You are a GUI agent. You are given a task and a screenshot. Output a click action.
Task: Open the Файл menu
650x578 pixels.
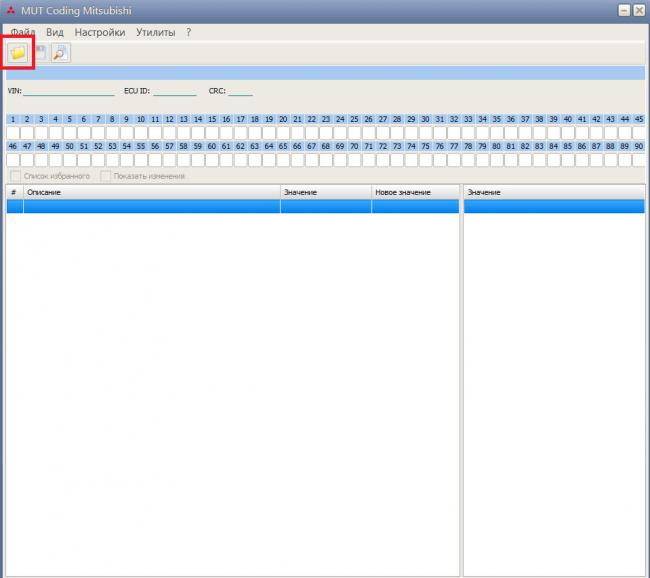coord(22,32)
